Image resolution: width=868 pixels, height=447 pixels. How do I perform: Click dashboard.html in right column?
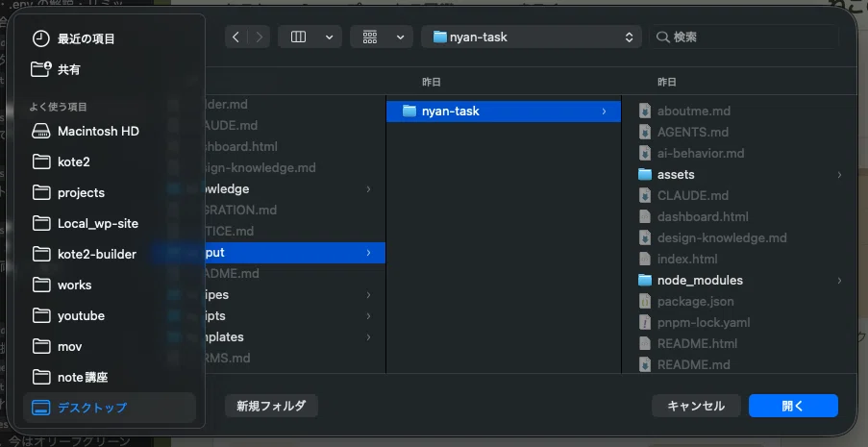point(703,216)
